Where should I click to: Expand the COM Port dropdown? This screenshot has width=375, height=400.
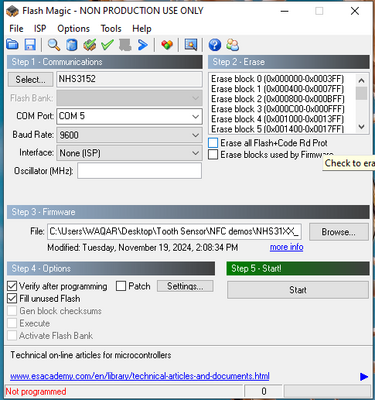pyautogui.click(x=196, y=116)
